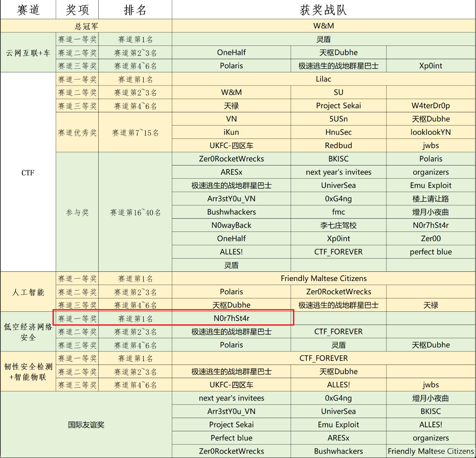476x458 pixels.
Task: Click the 楼上请让路 team cell
Action: click(430, 199)
